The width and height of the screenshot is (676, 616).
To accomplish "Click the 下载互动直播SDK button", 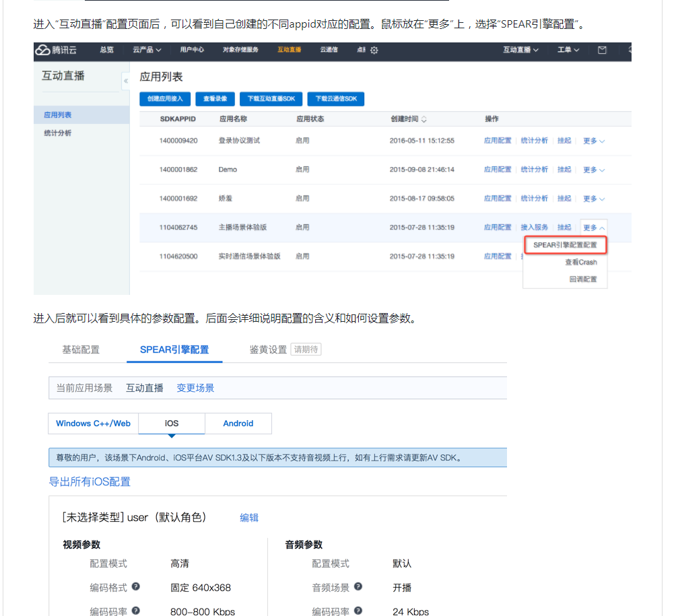I will click(x=271, y=99).
